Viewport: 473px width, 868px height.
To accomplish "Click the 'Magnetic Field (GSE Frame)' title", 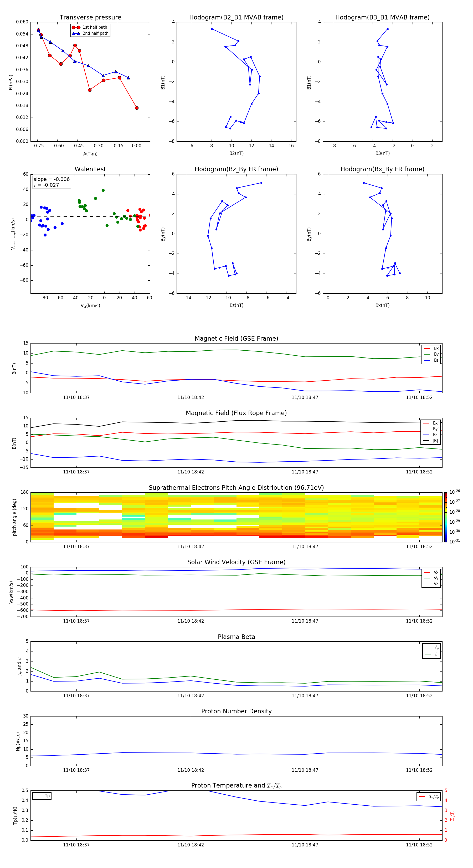I will coord(236,338).
